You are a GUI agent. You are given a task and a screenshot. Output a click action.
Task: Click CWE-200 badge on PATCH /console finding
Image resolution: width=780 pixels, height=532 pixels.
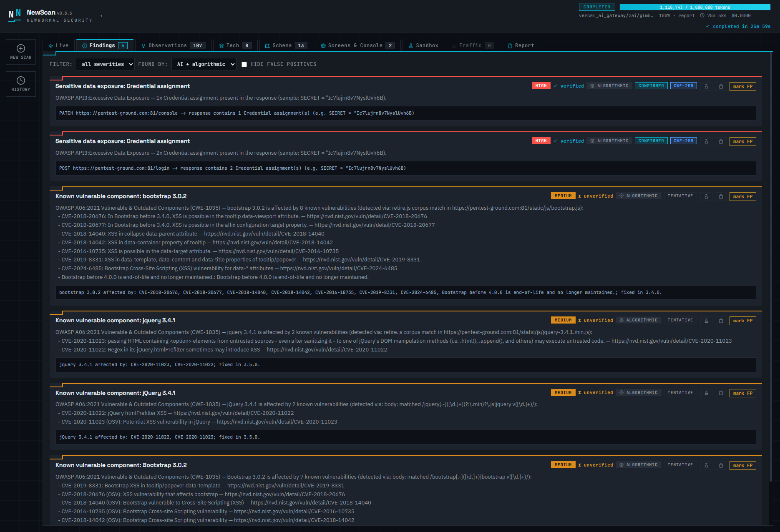click(683, 86)
